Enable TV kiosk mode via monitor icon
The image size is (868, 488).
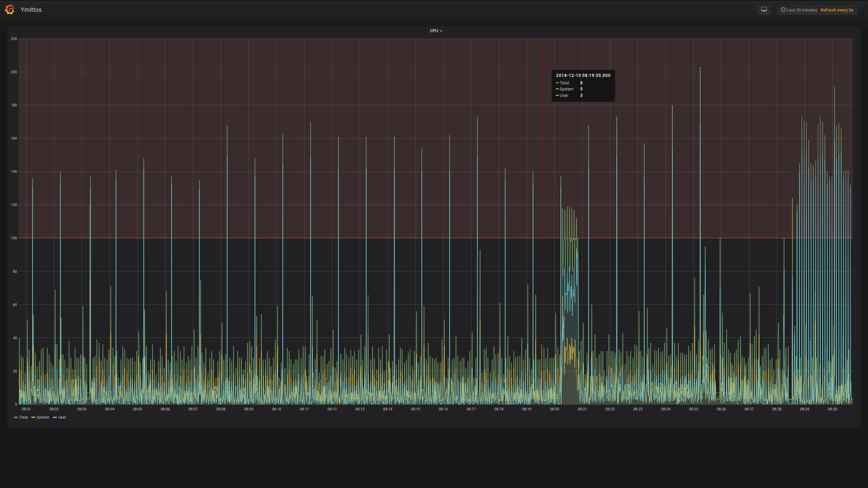pyautogui.click(x=764, y=9)
